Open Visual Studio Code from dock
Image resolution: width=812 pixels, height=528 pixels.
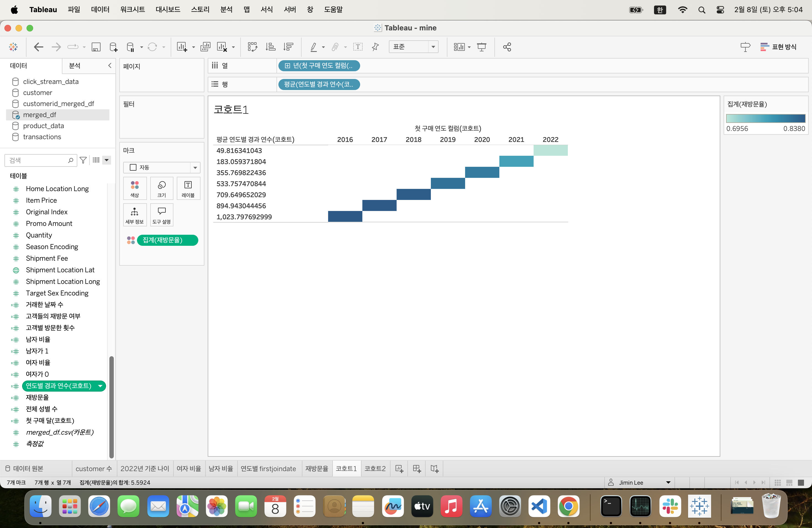(x=539, y=506)
